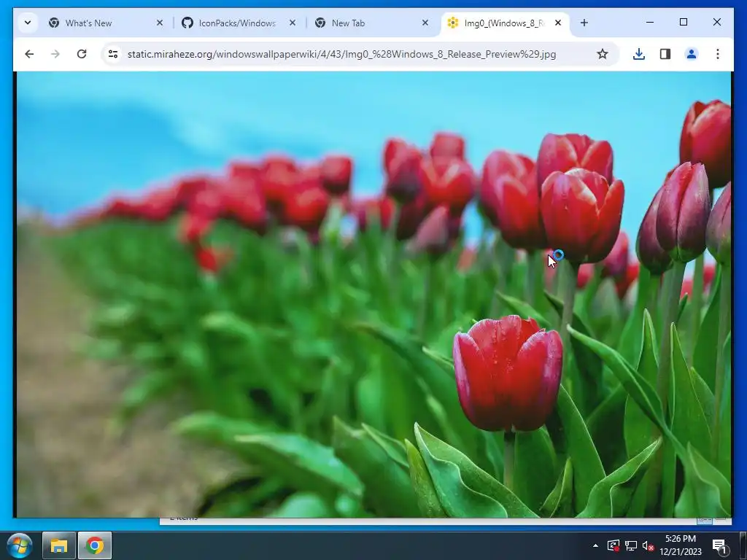Close the IconPacks/Windows tab

[x=293, y=23]
